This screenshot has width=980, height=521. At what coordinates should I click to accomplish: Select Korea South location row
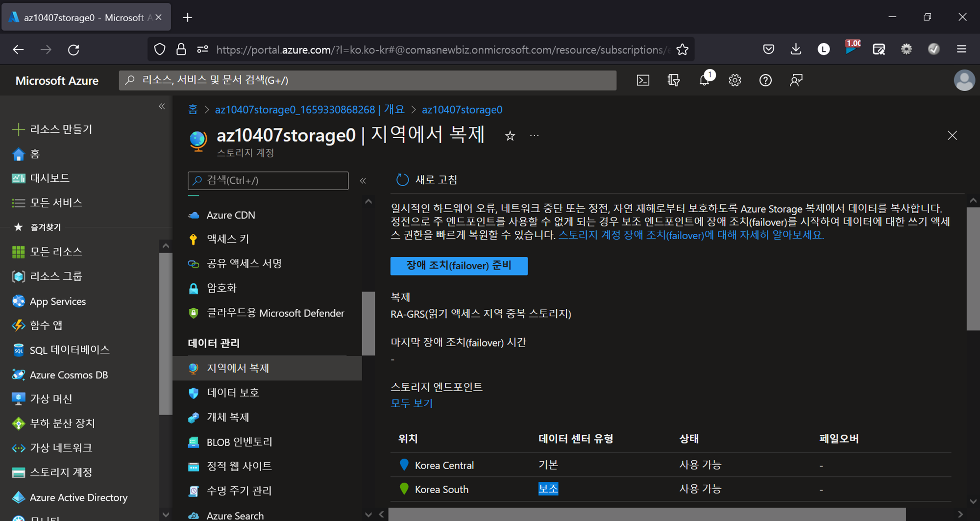671,489
